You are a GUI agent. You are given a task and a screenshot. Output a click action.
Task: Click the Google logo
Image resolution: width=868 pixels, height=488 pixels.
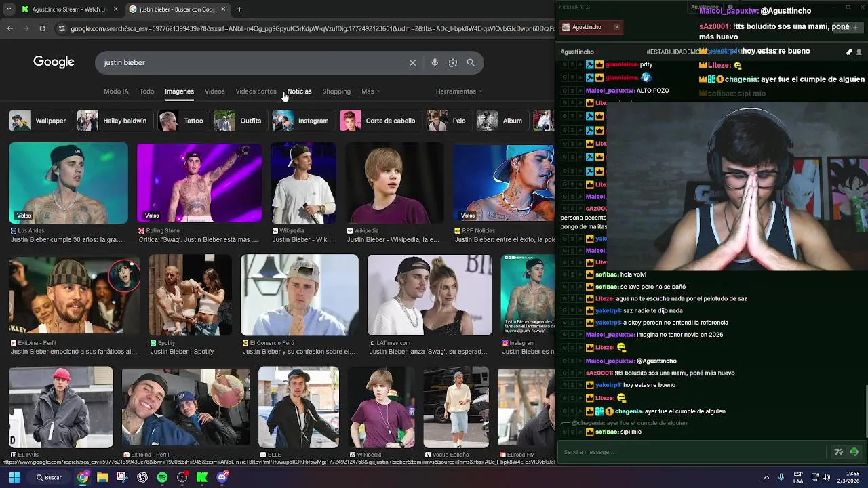coord(54,62)
